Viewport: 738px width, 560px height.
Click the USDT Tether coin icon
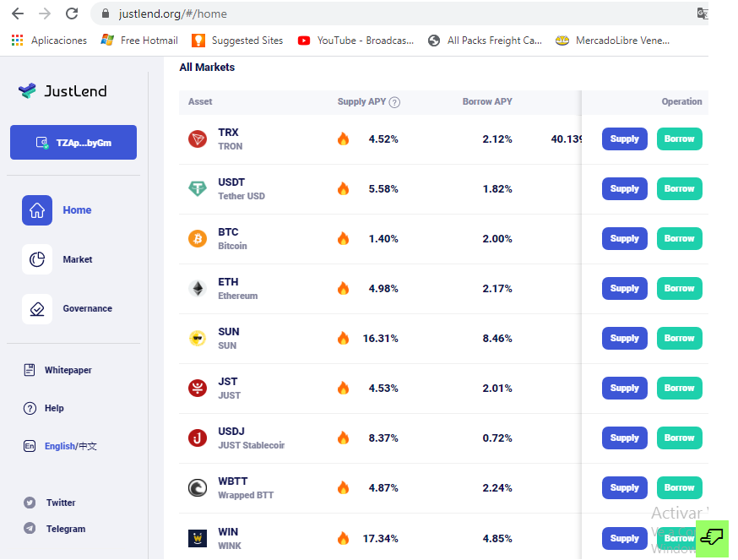(198, 189)
